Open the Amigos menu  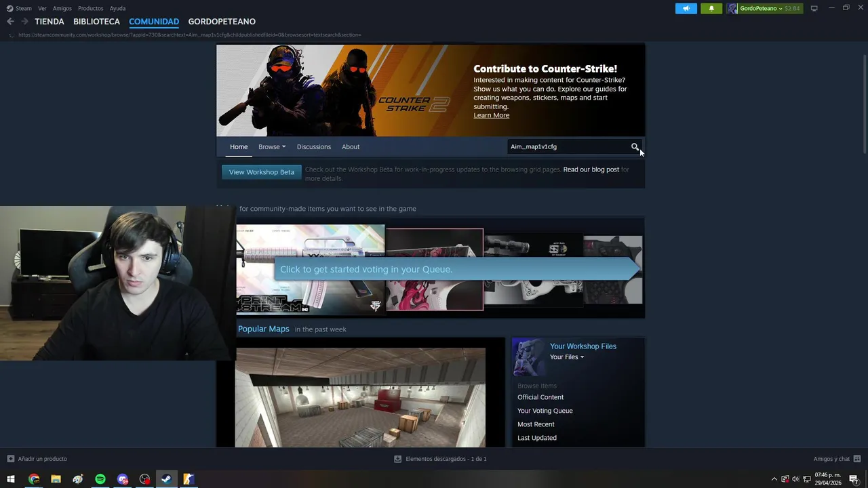(x=62, y=8)
